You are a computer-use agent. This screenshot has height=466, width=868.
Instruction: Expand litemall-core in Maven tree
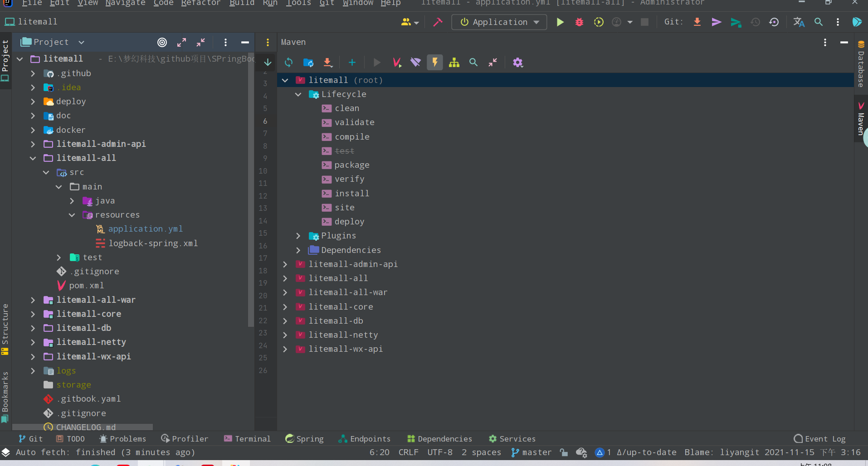(285, 307)
